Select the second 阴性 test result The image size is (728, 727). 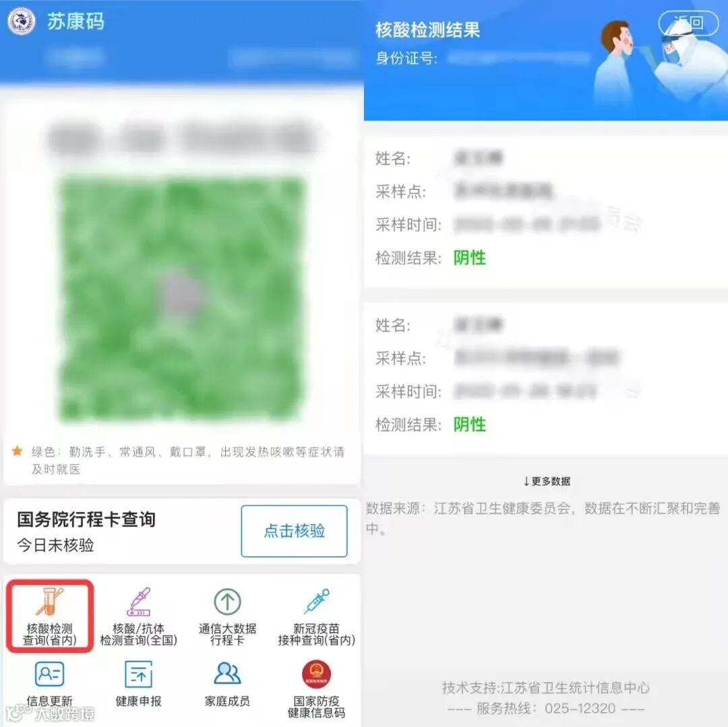point(469,424)
